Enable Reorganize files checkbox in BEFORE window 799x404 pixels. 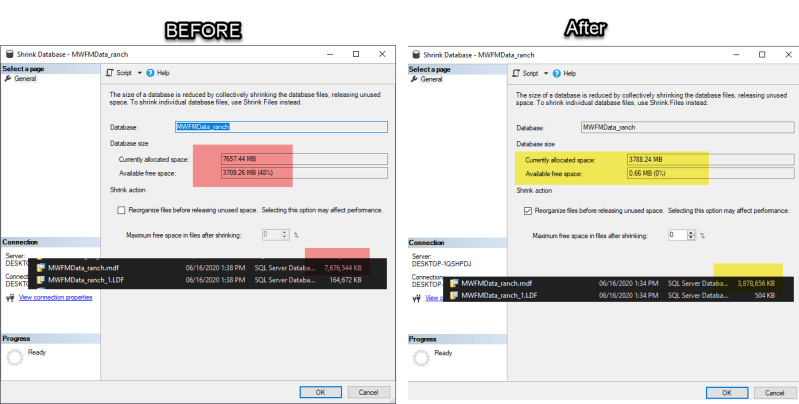pos(121,210)
